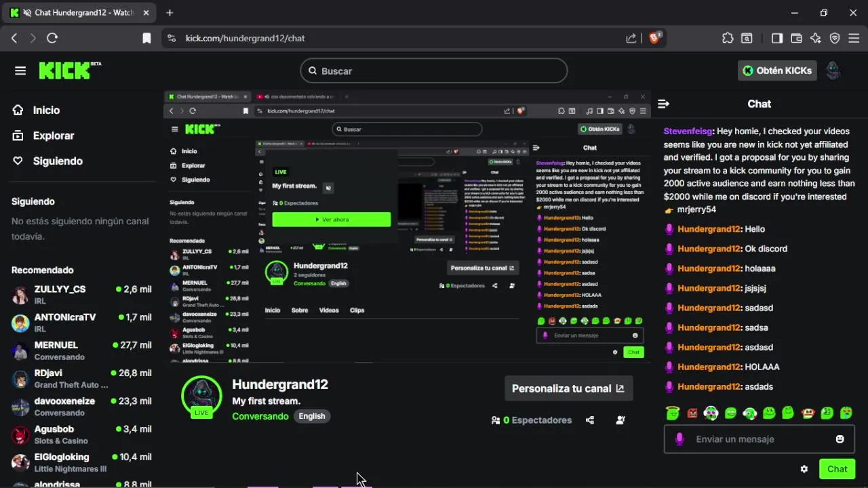Click the Brave Shields lion icon

coord(654,38)
